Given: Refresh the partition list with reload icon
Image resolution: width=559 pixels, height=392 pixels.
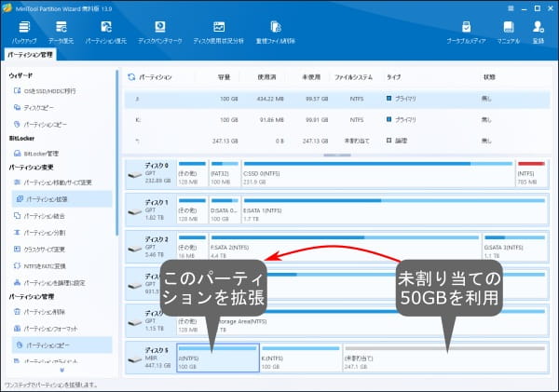Looking at the screenshot, I should pyautogui.click(x=131, y=77).
